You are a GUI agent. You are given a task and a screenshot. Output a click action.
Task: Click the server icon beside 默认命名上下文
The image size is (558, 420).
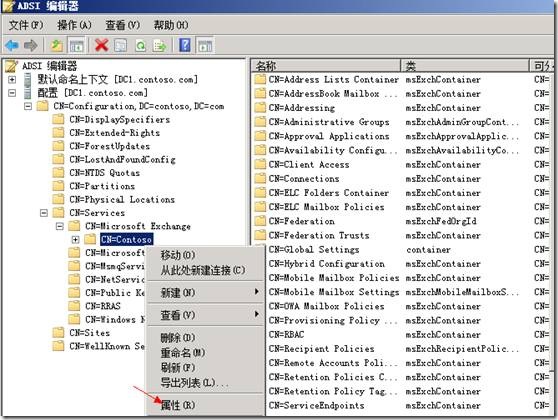[27, 79]
